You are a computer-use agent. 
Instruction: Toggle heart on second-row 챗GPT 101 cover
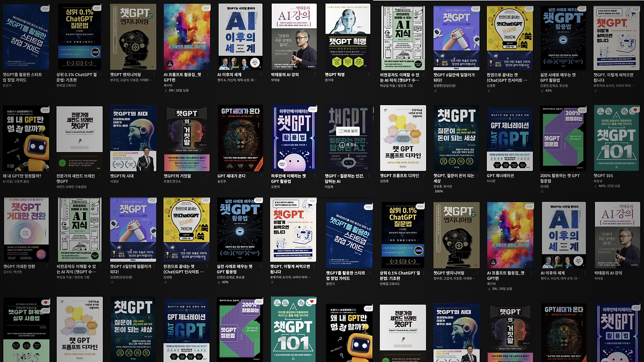coord(635,110)
